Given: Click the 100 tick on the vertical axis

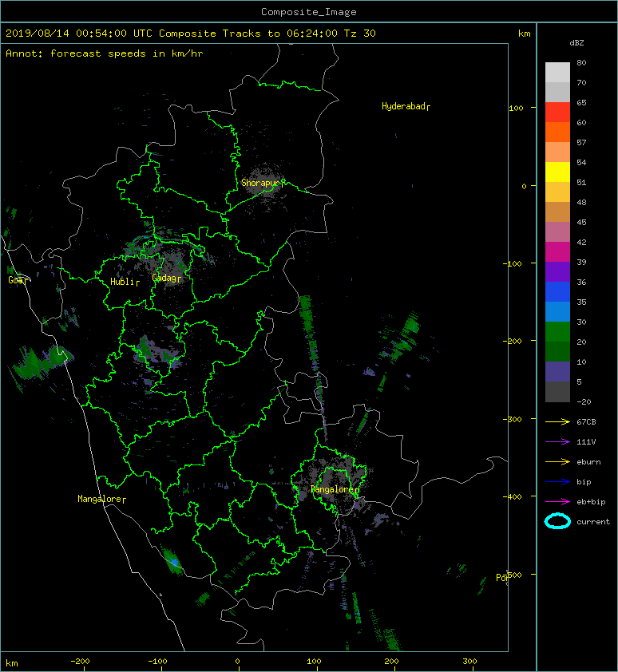Looking at the screenshot, I should 516,108.
